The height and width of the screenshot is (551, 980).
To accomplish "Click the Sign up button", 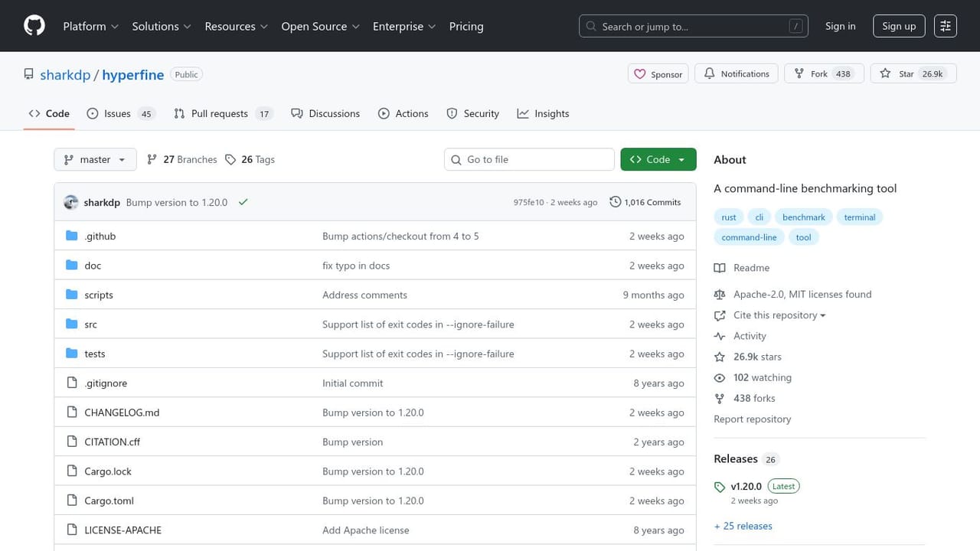I will (x=898, y=26).
